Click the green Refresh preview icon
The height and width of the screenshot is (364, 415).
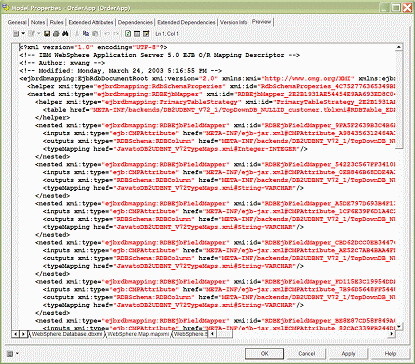128,34
